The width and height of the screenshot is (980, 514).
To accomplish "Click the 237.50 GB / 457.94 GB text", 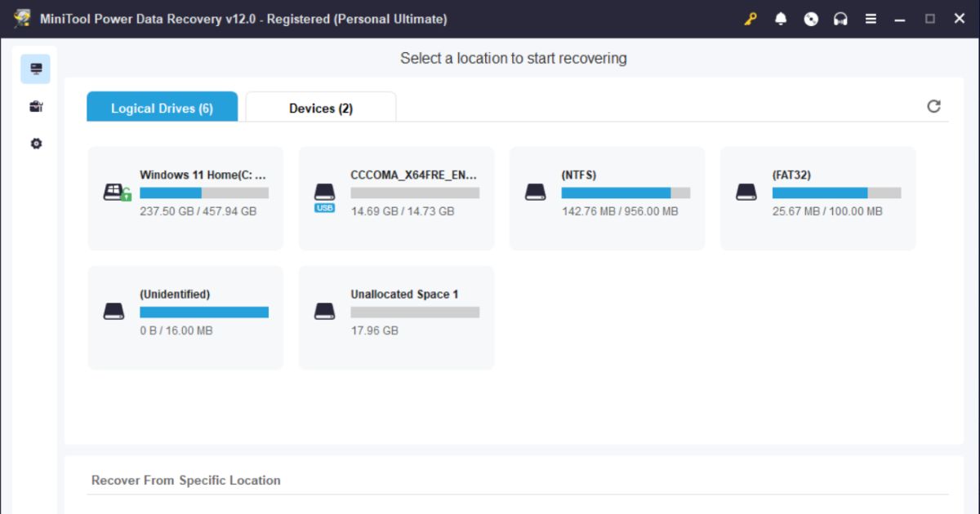I will click(198, 211).
